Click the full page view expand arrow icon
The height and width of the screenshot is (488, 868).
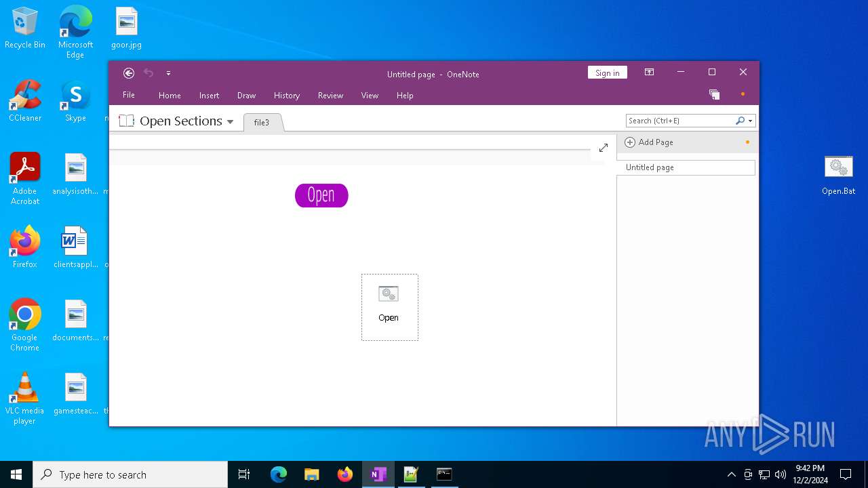pyautogui.click(x=603, y=148)
